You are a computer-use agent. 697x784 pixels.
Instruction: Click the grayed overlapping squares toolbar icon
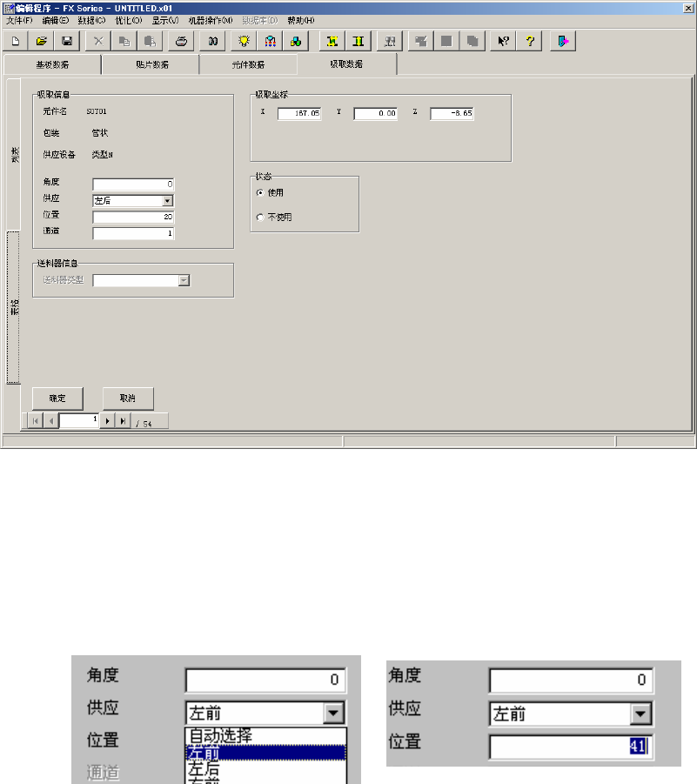point(472,41)
